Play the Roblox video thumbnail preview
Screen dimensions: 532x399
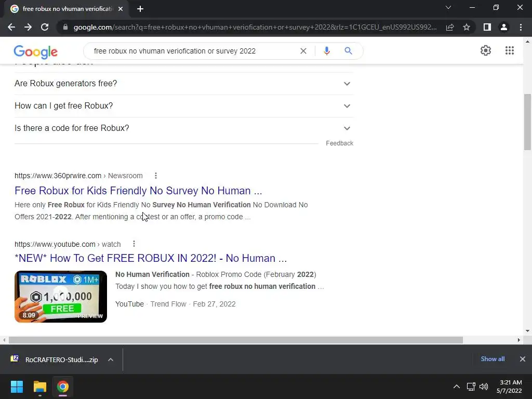(61, 297)
